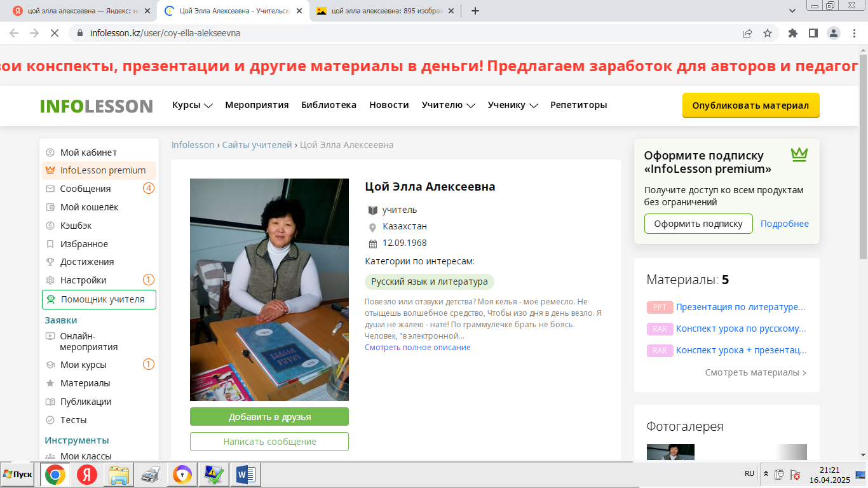Close the Цой Элла Алексеевна Учительский tab
This screenshot has height=488, width=868.
(299, 11)
